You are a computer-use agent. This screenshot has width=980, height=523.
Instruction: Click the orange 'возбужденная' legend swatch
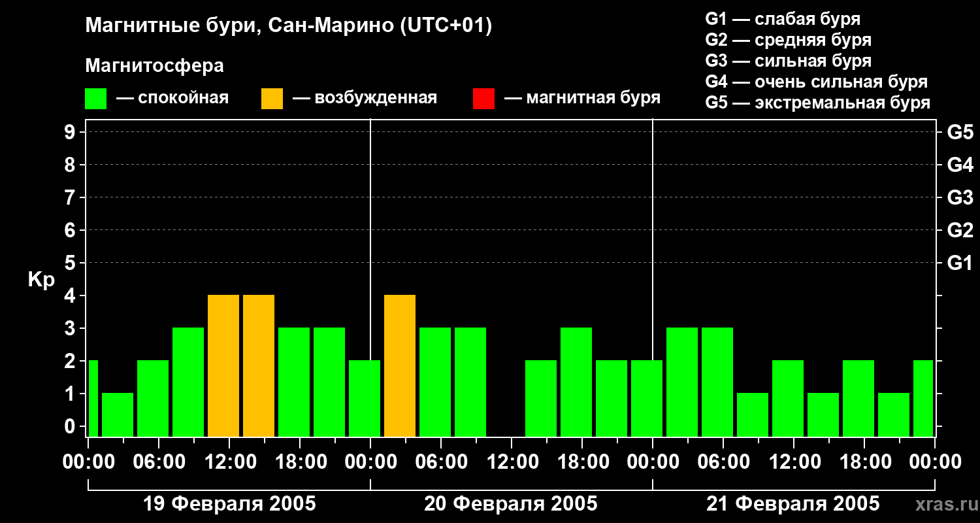[x=272, y=99]
